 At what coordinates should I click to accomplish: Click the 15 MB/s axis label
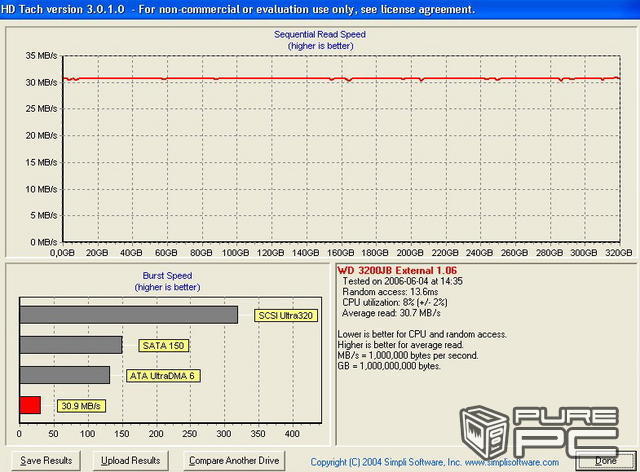click(41, 163)
